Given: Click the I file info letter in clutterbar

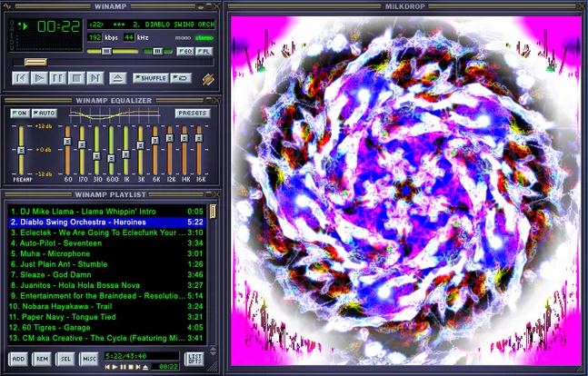Looking at the screenshot, I should 12,35.
